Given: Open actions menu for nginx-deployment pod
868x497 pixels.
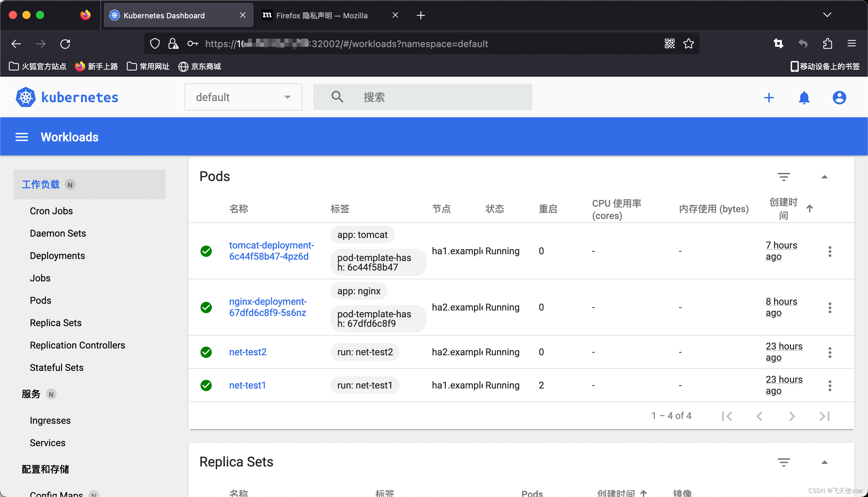Looking at the screenshot, I should click(830, 308).
